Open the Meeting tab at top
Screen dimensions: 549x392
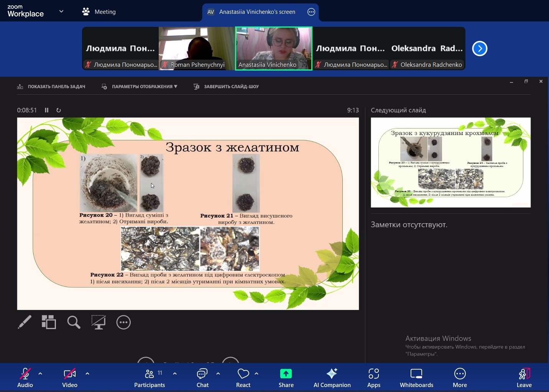click(99, 12)
